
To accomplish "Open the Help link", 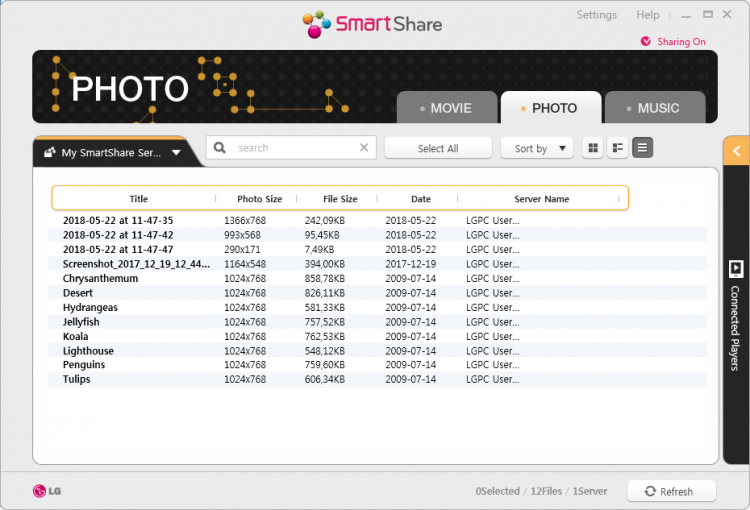I will pos(648,15).
